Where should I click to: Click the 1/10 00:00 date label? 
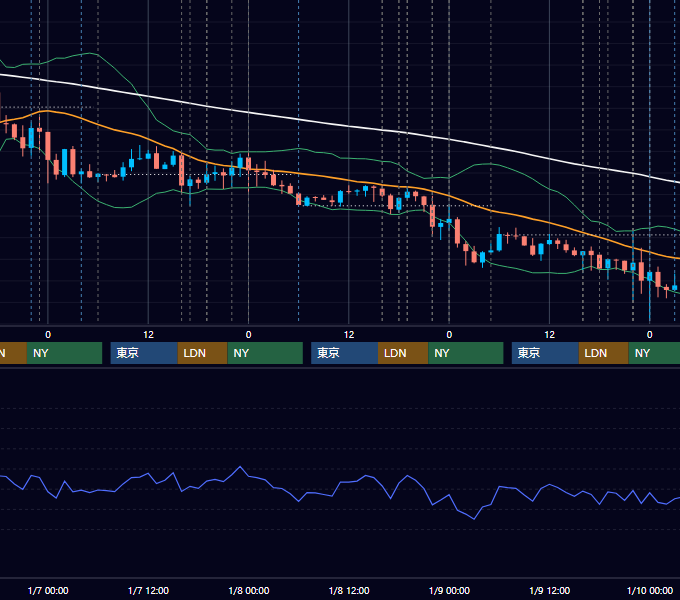click(x=650, y=590)
